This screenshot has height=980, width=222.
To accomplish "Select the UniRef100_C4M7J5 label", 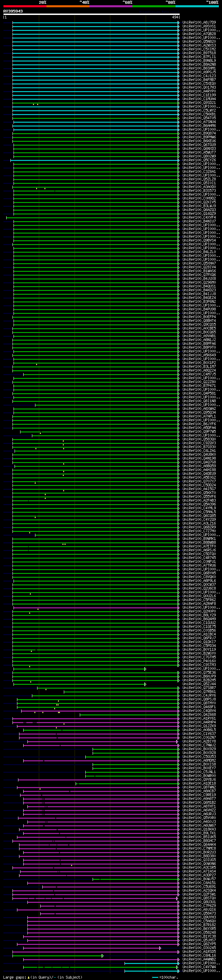I will pos(199,374).
